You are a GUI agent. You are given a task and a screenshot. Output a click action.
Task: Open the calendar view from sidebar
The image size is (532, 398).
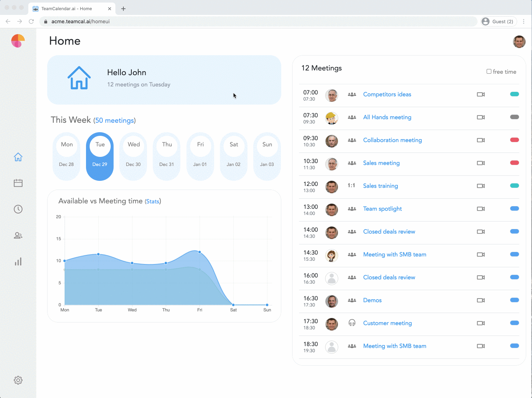click(18, 183)
